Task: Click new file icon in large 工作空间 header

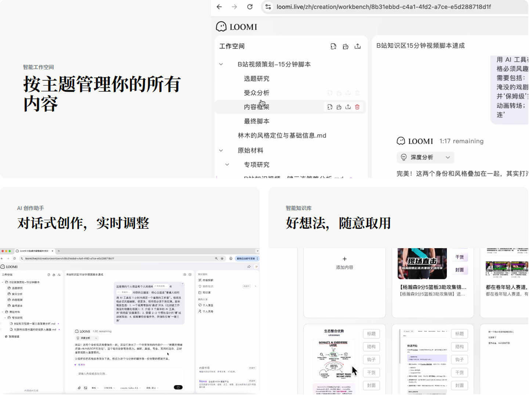Action: (333, 46)
